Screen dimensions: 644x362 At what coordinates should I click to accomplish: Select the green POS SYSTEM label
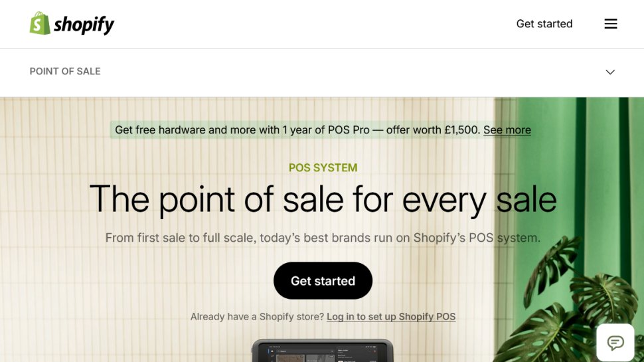point(323,167)
